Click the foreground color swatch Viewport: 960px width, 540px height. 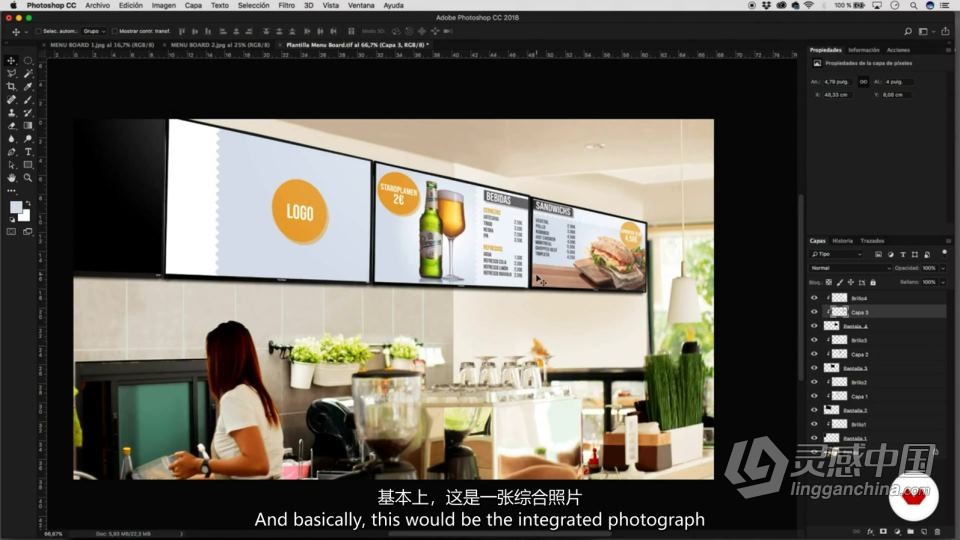16,207
